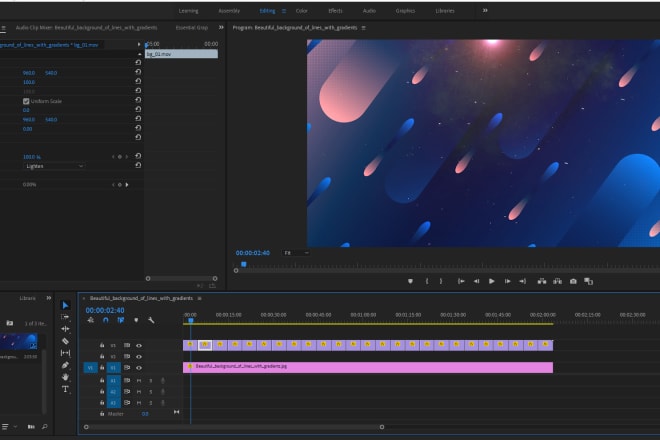Click the timeline timecode 00:00:02:40

[105, 310]
